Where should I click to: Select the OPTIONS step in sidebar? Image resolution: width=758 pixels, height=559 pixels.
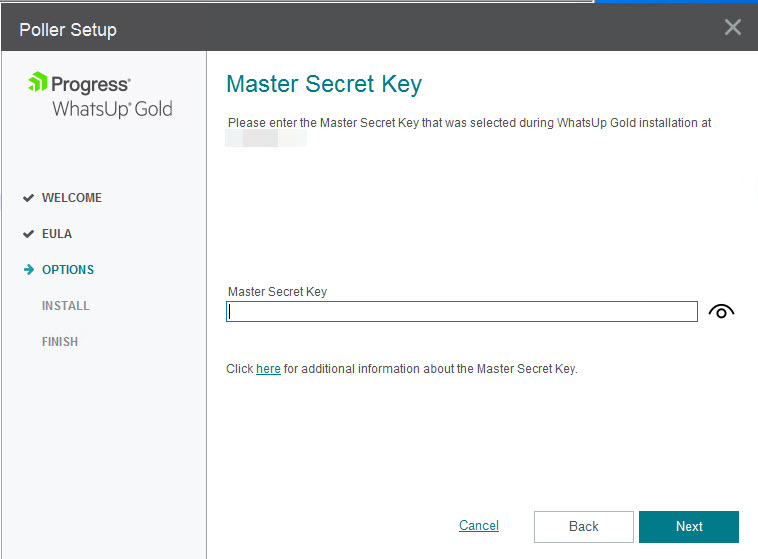click(68, 270)
